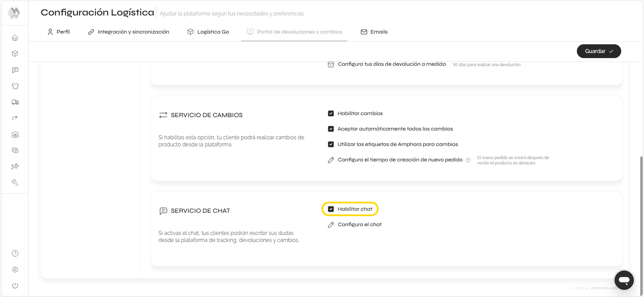Open the wrench tools sidebar icon
Viewport: 644px width, 297px height.
tap(15, 182)
